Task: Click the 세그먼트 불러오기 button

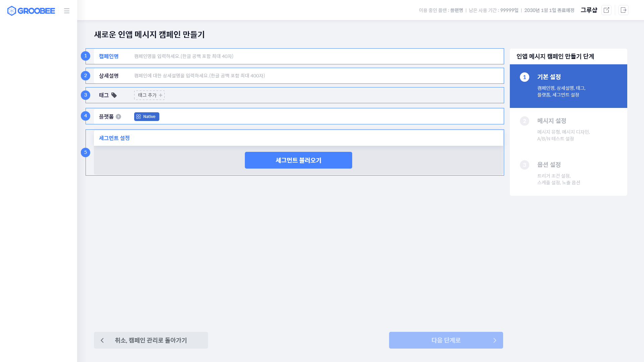Action: [x=298, y=160]
